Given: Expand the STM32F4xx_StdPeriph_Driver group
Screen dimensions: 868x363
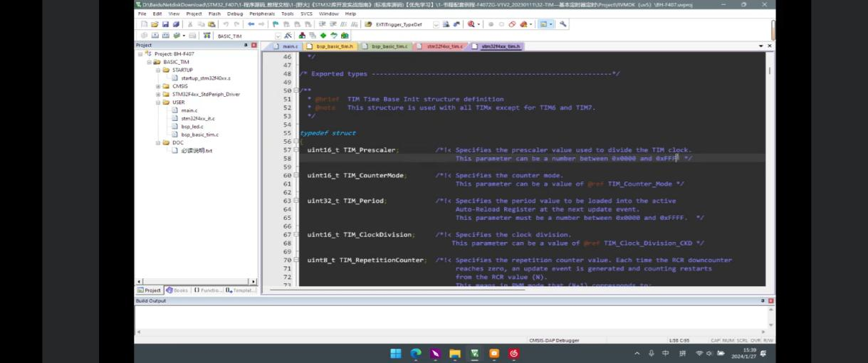Looking at the screenshot, I should pos(158,94).
